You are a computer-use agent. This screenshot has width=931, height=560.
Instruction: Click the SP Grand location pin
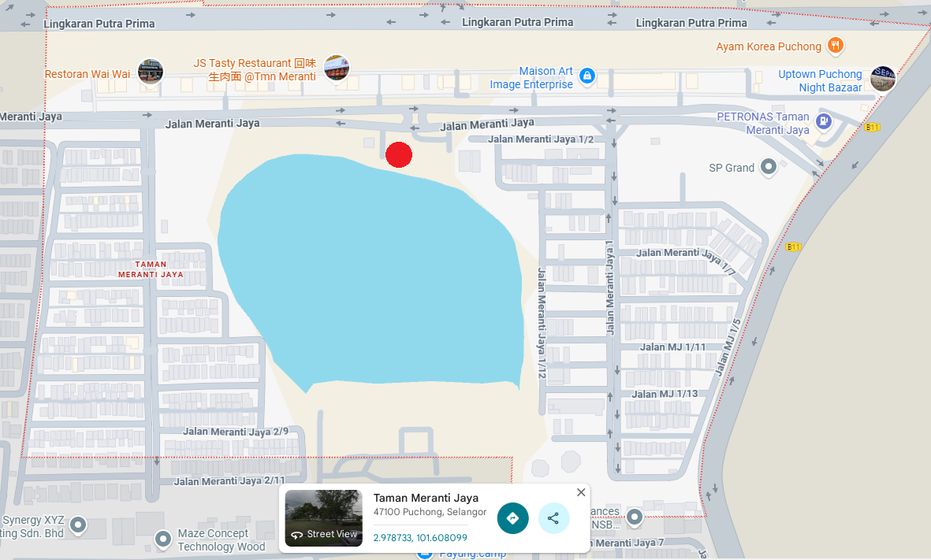coord(769,167)
